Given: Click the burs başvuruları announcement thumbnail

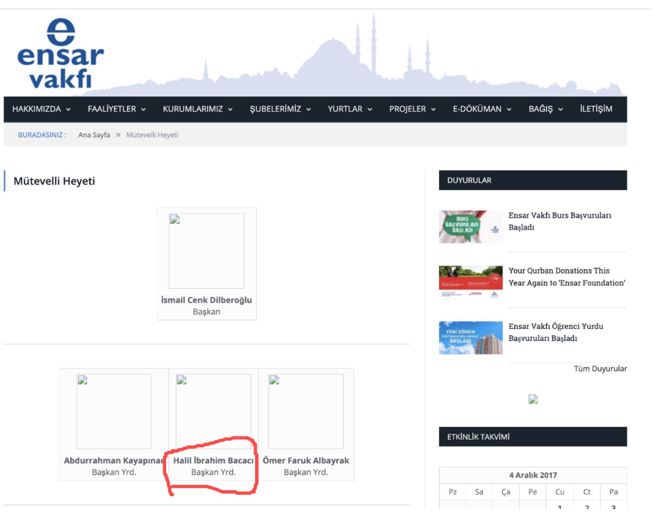Looking at the screenshot, I should 470,227.
